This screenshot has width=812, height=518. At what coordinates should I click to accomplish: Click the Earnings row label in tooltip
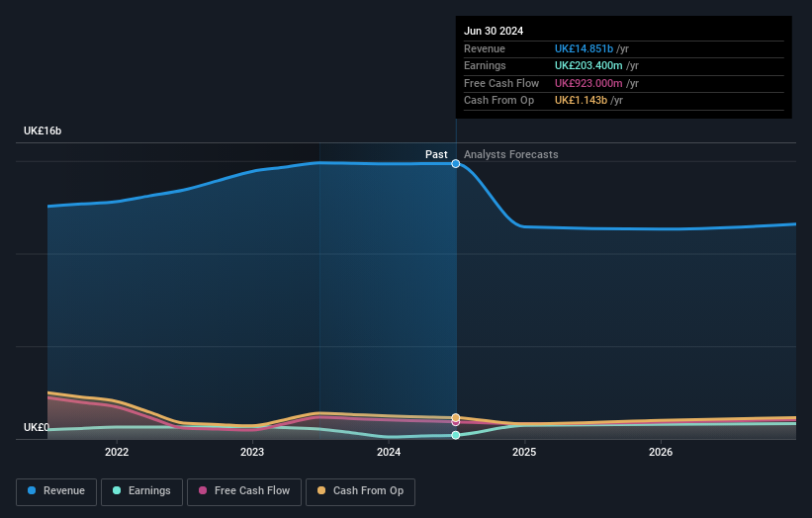pyautogui.click(x=485, y=65)
